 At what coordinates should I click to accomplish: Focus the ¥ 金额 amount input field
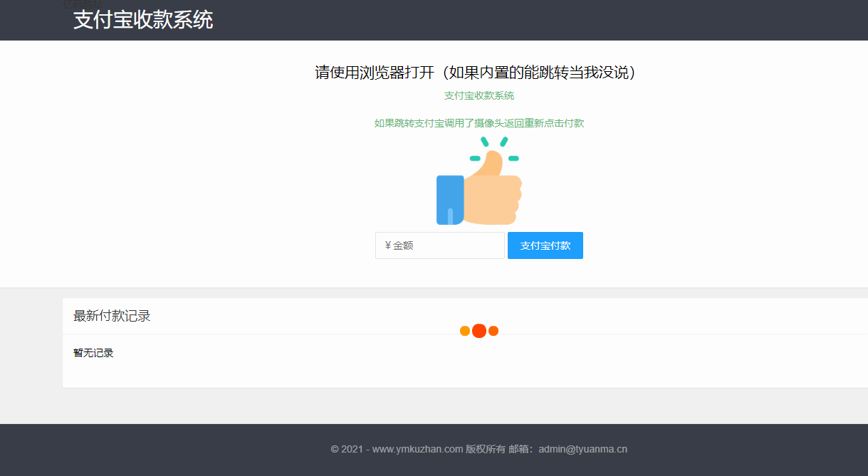pos(440,245)
